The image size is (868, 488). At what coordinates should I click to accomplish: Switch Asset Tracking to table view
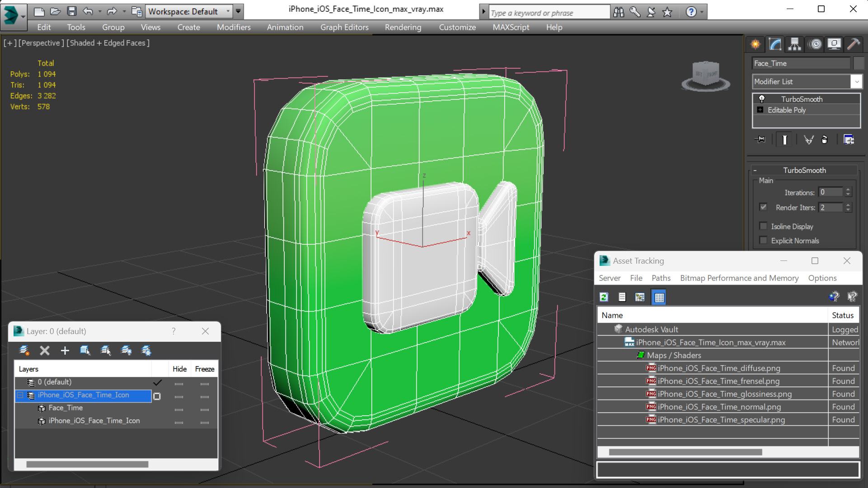click(x=659, y=297)
